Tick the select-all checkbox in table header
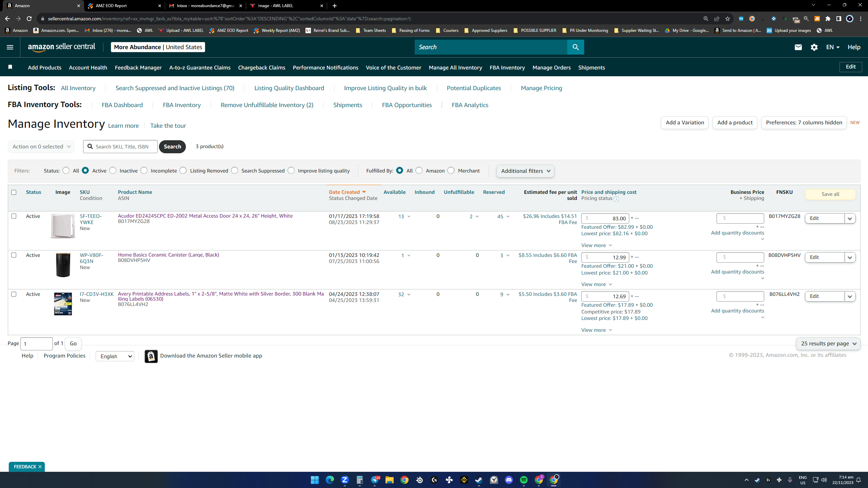The height and width of the screenshot is (488, 868). 14,192
